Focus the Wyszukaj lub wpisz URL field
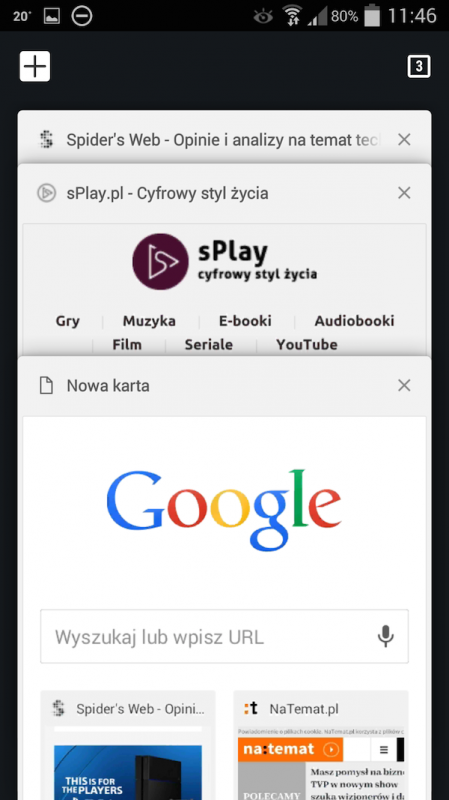This screenshot has width=449, height=800. click(224, 636)
